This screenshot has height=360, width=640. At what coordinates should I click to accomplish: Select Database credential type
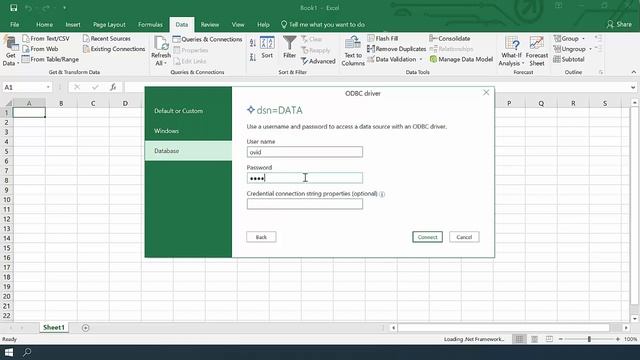click(188, 151)
